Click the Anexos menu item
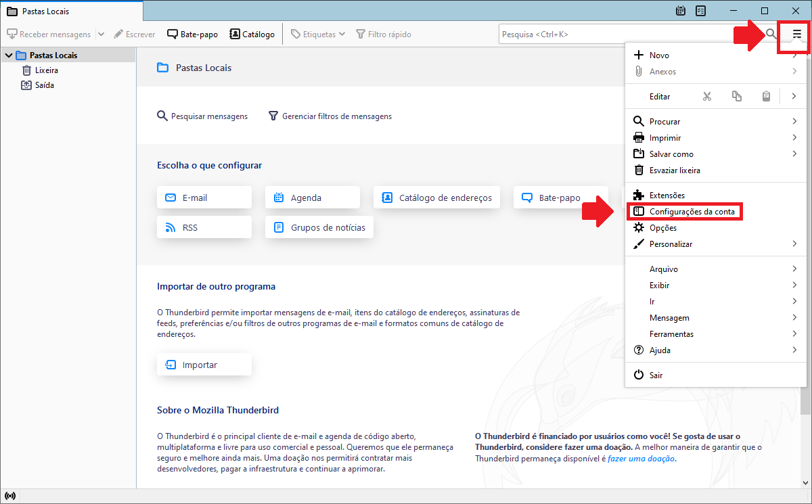The width and height of the screenshot is (812, 504). click(717, 72)
